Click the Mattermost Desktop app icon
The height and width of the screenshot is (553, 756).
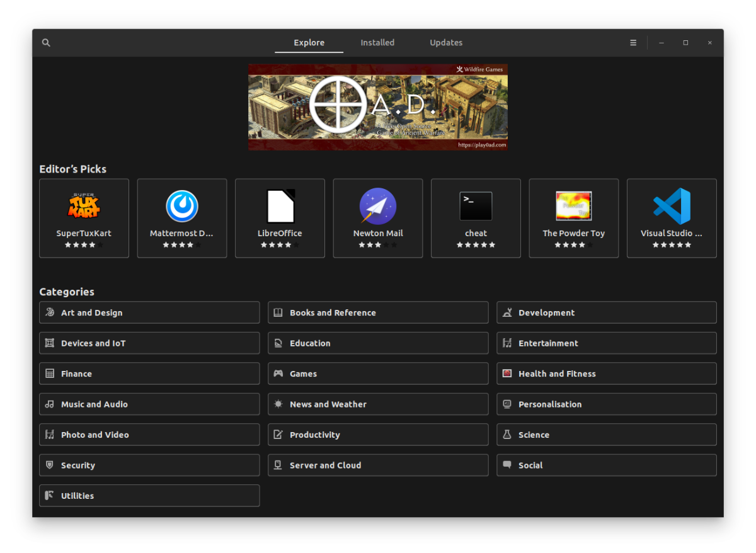(x=182, y=206)
